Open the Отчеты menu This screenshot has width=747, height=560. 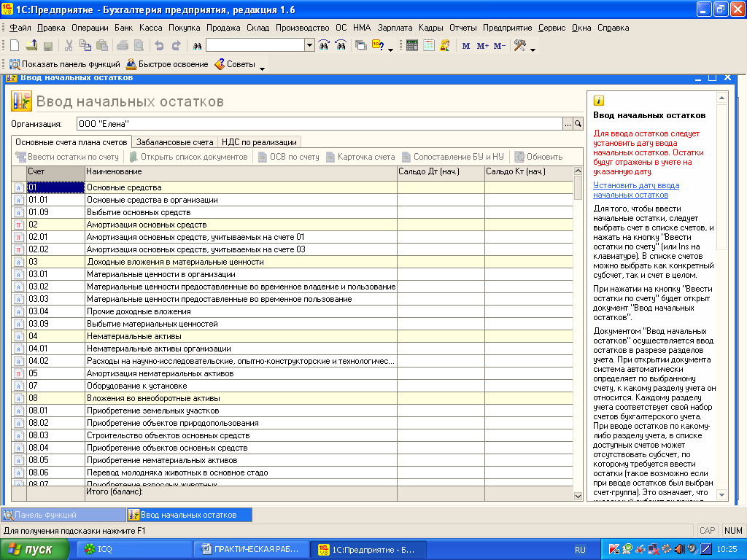(462, 28)
